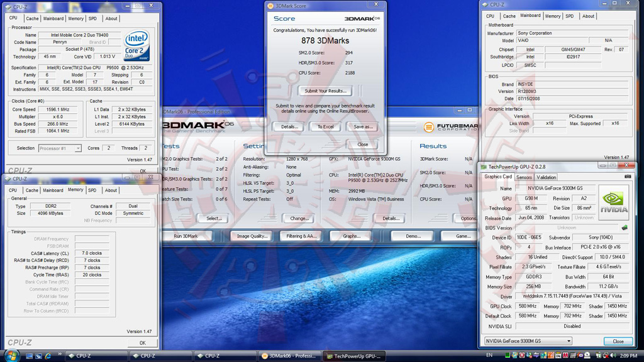Switch to Mainboard tab in top-left CPU-Z
This screenshot has width=644, height=362.
[x=53, y=18]
